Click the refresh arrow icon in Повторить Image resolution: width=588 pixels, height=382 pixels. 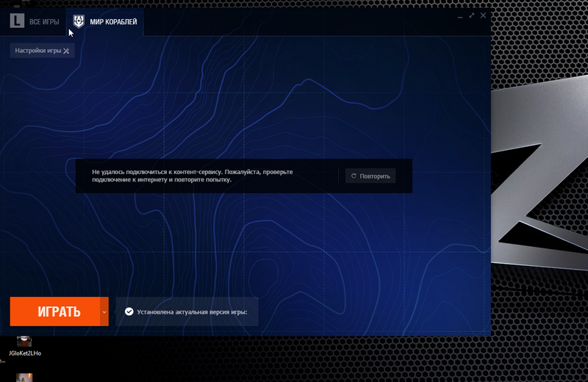point(354,176)
